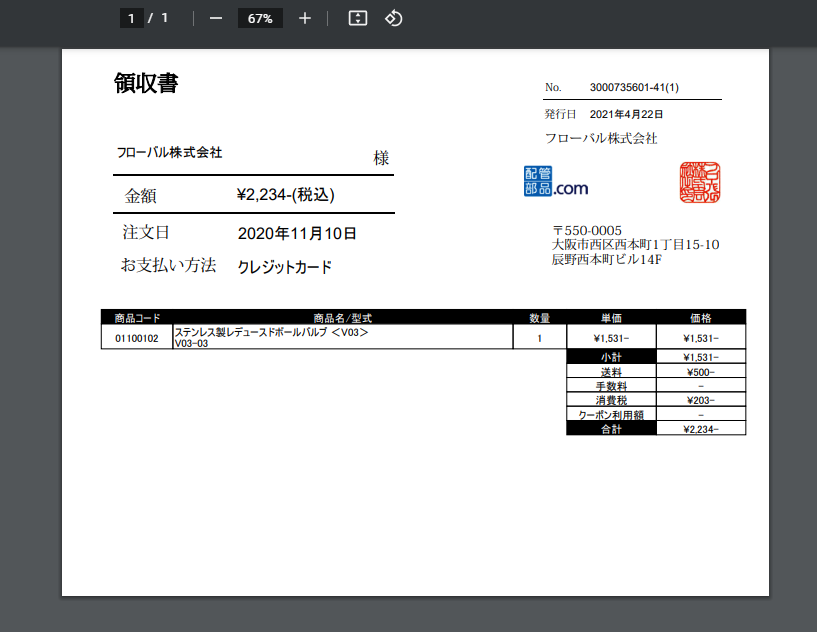Click the issue date 2021年4月22日
The width and height of the screenshot is (817, 632).
click(x=627, y=115)
